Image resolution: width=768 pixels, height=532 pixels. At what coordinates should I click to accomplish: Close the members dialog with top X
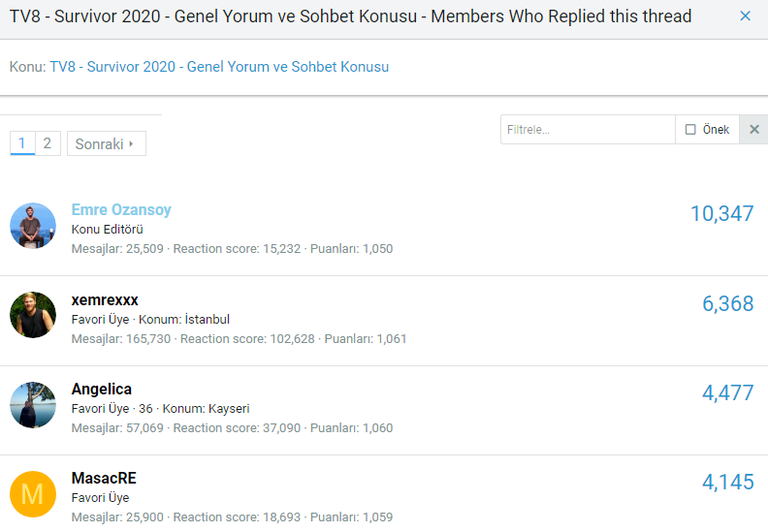pyautogui.click(x=745, y=16)
